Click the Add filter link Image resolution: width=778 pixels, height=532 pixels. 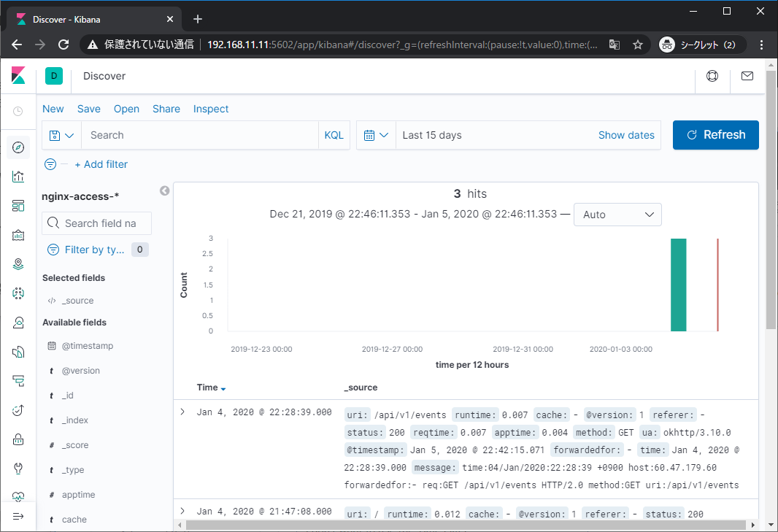pos(101,164)
